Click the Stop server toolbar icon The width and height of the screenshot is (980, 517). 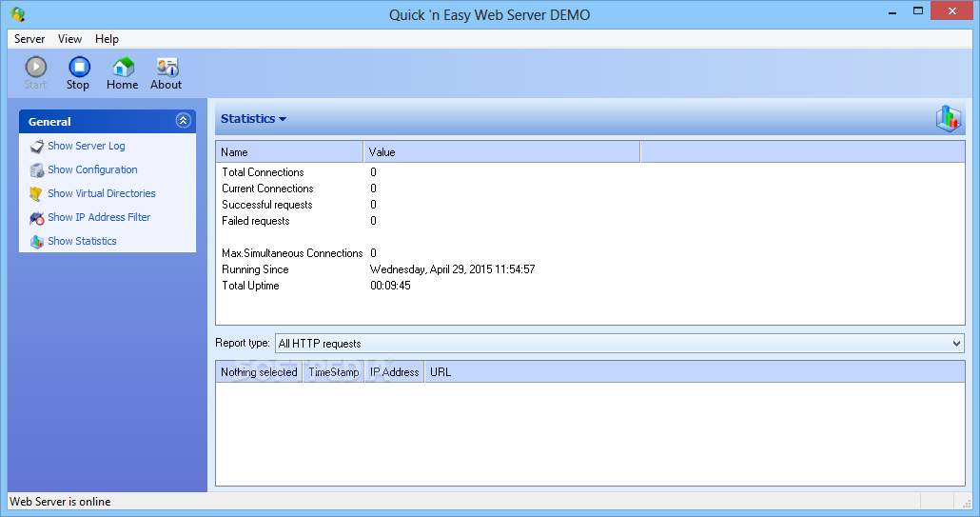pyautogui.click(x=79, y=67)
